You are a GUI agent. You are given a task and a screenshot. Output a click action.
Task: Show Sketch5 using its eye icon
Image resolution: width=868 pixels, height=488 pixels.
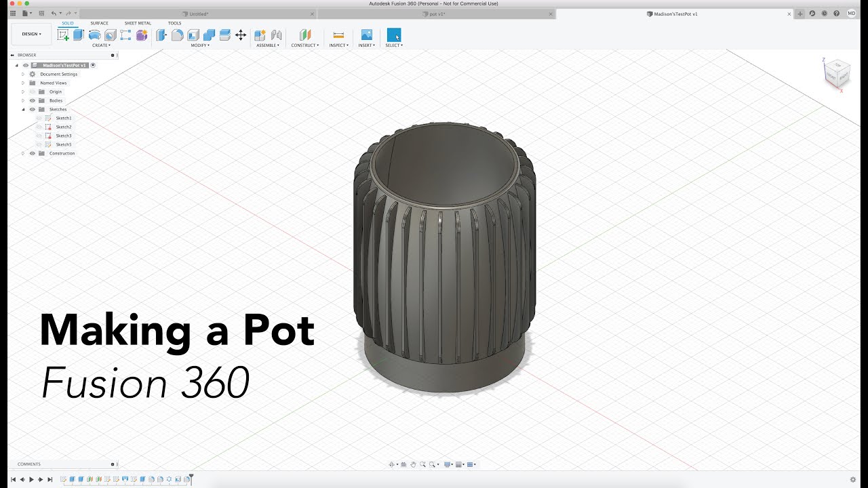click(39, 144)
